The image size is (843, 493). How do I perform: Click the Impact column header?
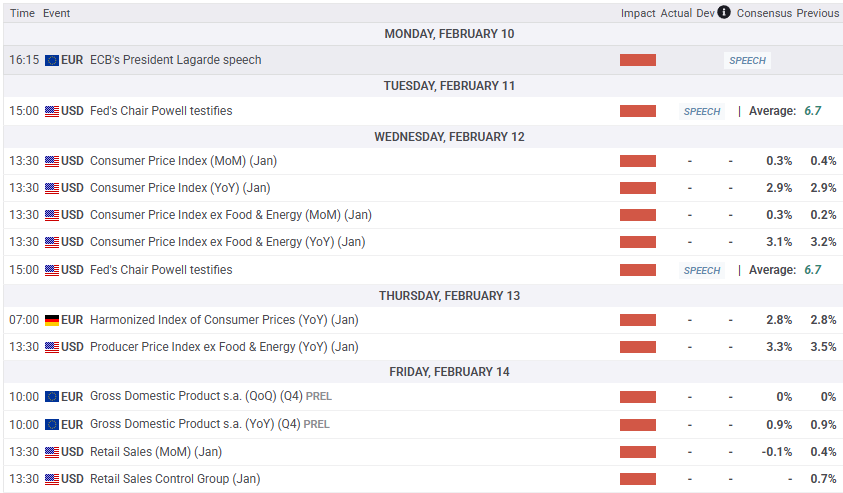click(x=638, y=13)
